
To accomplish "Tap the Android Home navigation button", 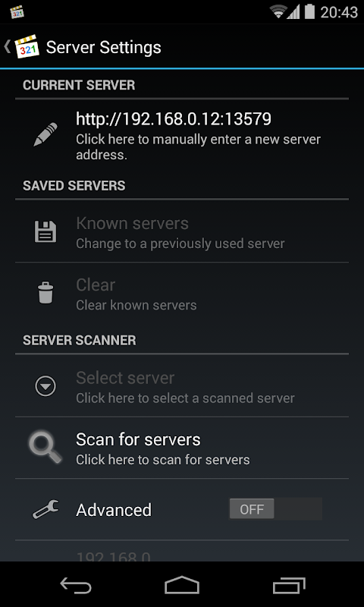I will coord(182,584).
